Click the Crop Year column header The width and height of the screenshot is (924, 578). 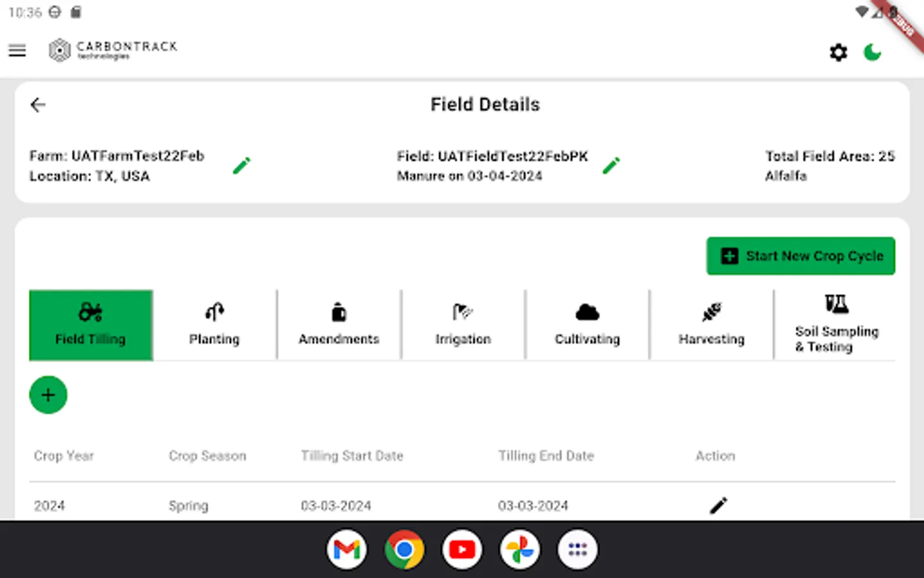(x=64, y=456)
